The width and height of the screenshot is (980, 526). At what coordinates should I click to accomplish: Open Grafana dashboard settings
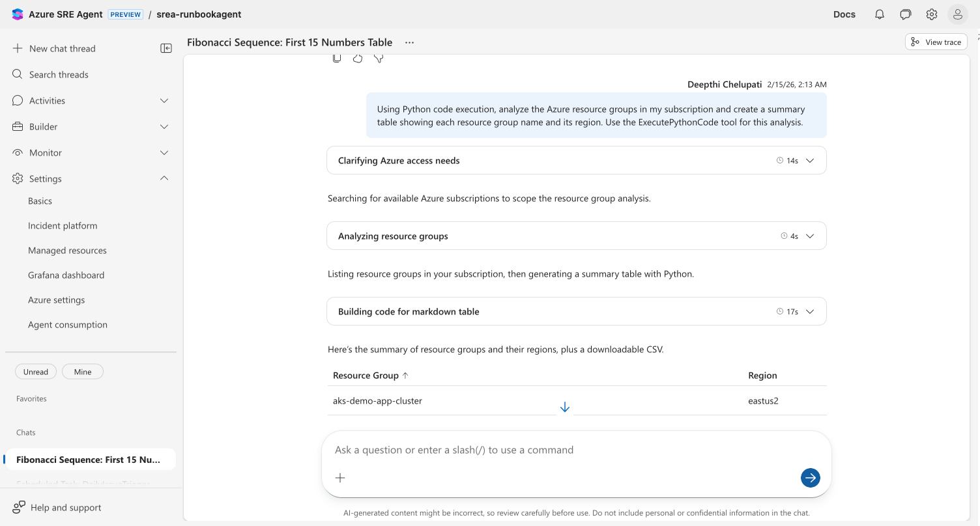(66, 275)
